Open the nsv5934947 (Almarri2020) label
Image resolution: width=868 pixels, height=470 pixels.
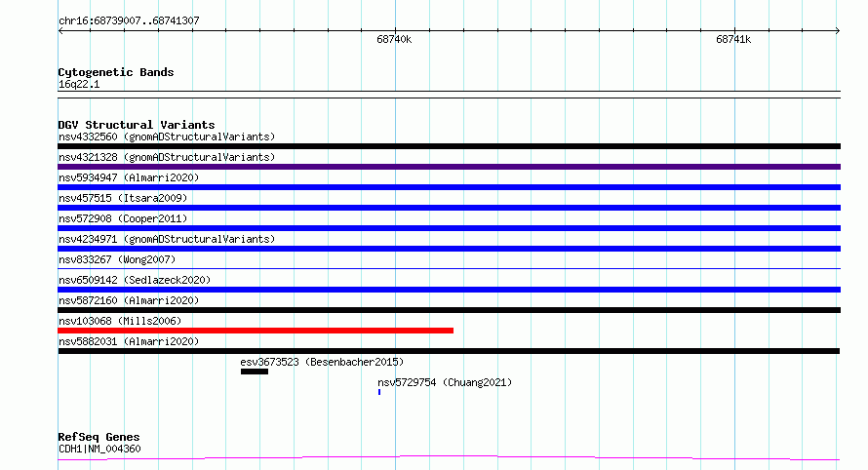[x=129, y=177]
